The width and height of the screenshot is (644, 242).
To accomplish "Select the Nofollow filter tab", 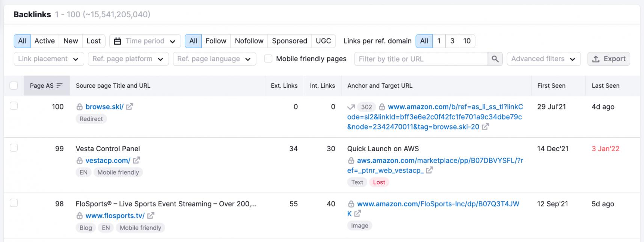I will coord(249,41).
